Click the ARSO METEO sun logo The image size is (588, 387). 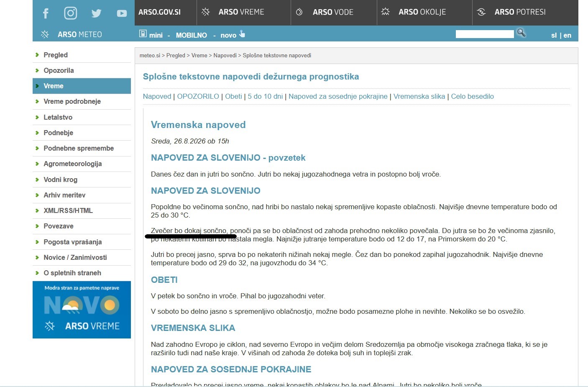[45, 34]
